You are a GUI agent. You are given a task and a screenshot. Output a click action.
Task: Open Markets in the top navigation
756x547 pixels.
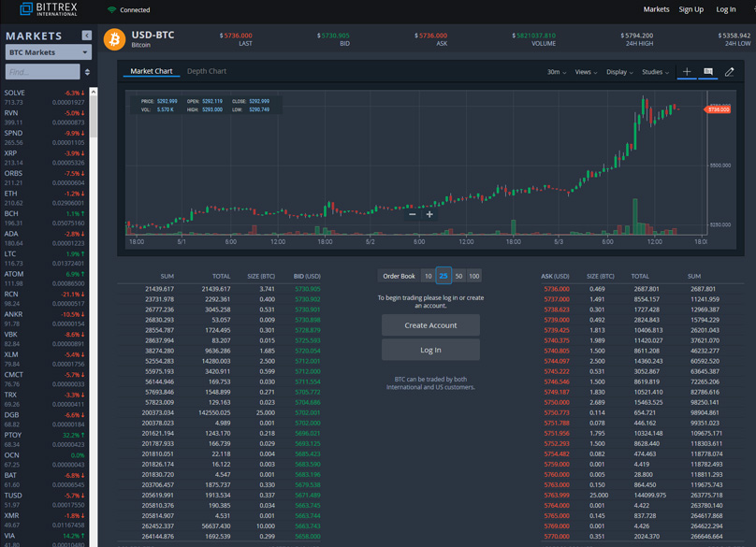pos(656,9)
